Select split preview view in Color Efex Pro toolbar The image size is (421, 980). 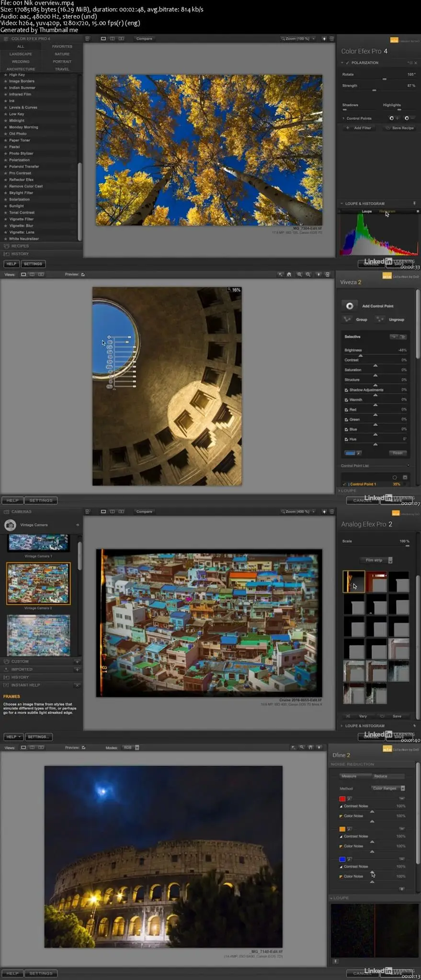tap(112, 39)
